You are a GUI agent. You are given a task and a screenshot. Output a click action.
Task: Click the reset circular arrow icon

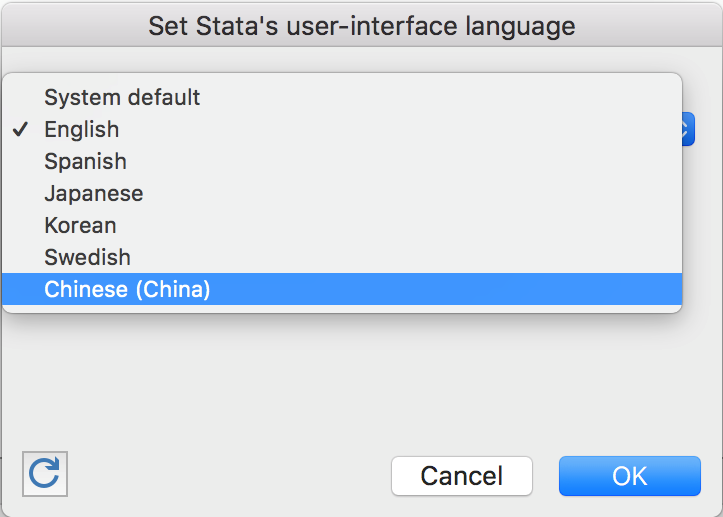[44, 473]
